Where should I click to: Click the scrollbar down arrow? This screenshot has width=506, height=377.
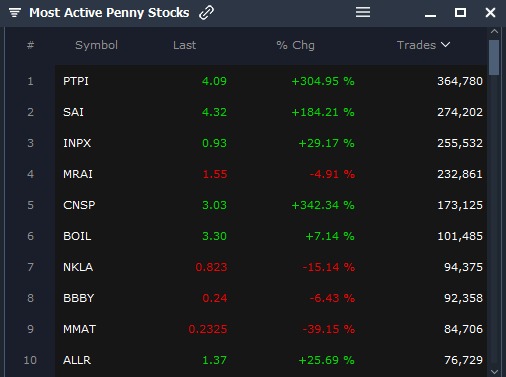tap(494, 371)
